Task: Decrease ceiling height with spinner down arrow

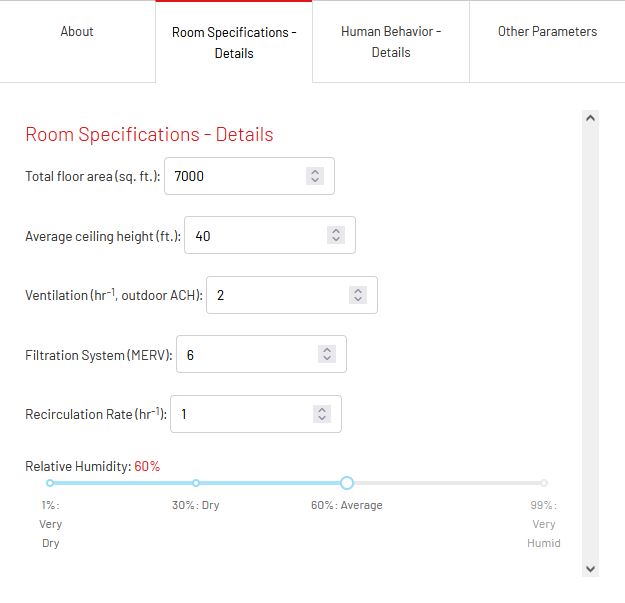Action: (336, 240)
